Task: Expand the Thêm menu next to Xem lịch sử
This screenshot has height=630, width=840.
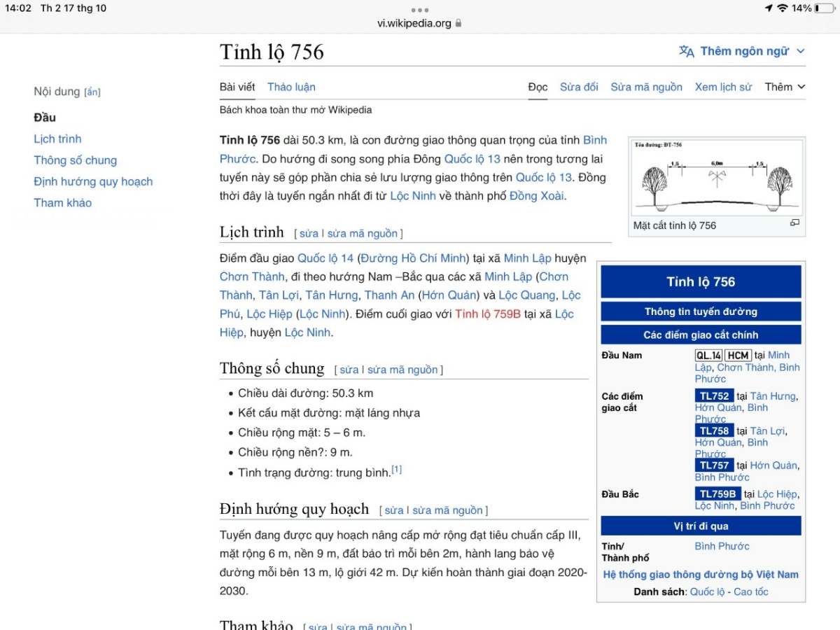Action: [x=785, y=87]
